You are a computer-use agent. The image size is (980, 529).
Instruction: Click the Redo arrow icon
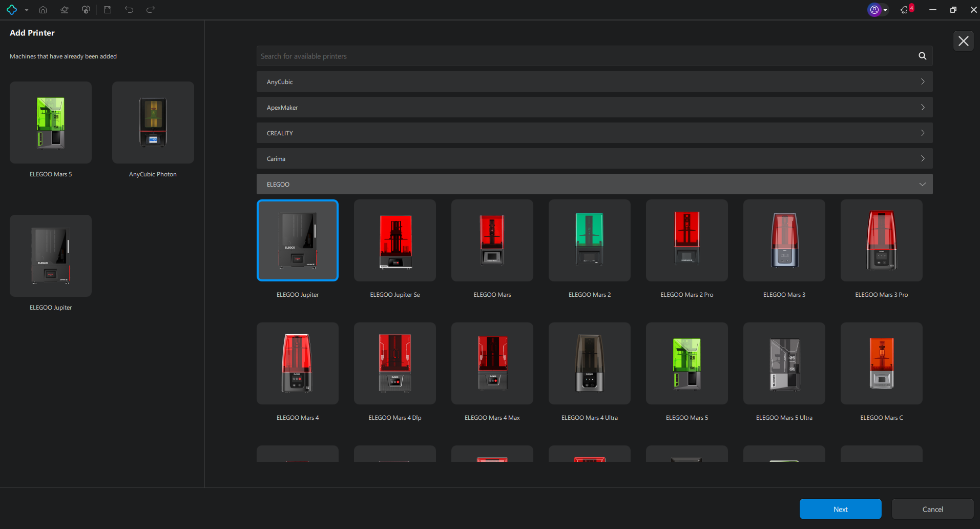point(151,10)
